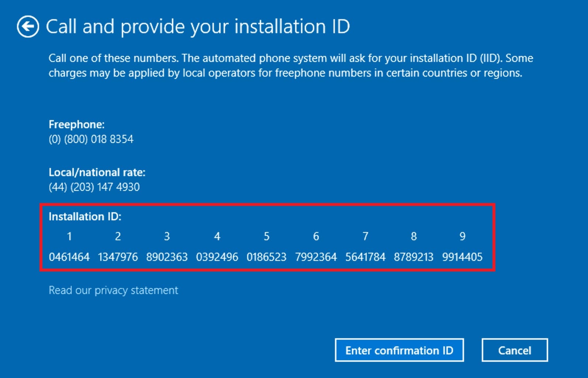Click the instruction paragraph about calling numbers
The height and width of the screenshot is (378, 588).
coord(291,66)
